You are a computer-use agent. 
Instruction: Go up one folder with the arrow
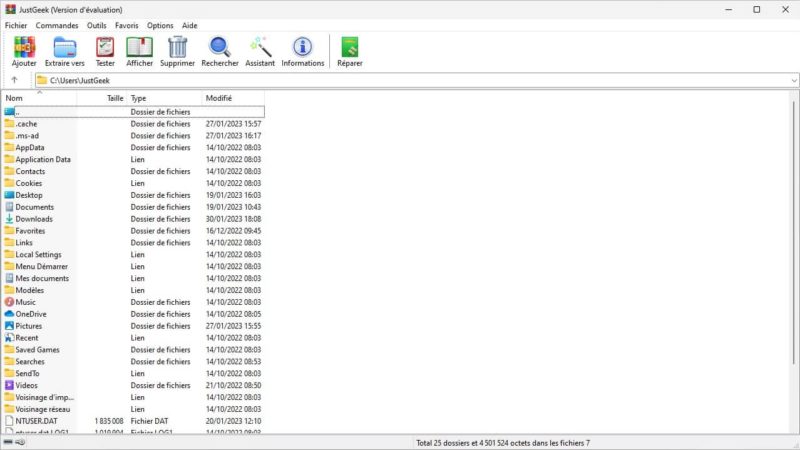point(14,80)
